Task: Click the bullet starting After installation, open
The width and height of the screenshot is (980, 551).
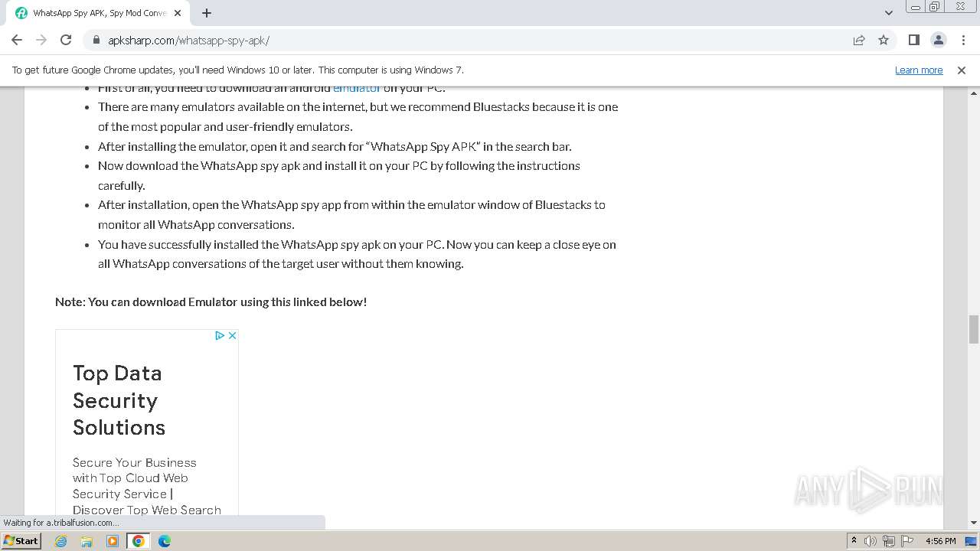Action: tap(351, 214)
